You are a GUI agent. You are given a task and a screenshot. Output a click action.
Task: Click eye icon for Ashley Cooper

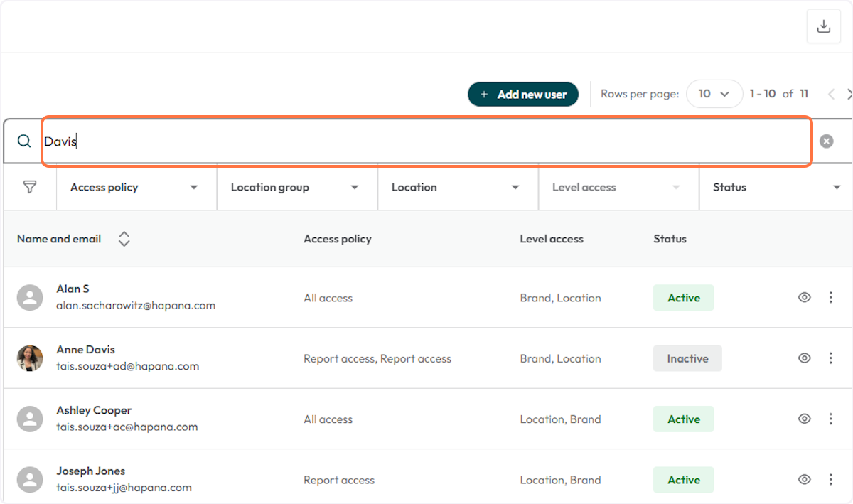coord(804,419)
